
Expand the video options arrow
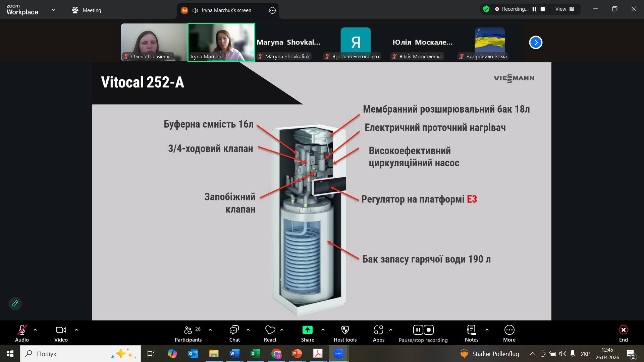click(x=76, y=330)
